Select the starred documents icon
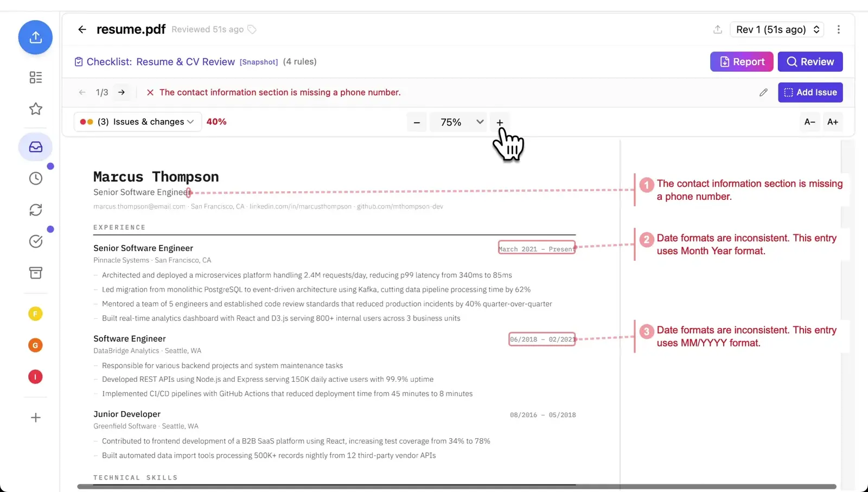Viewport: 868px width, 492px height. pyautogui.click(x=35, y=109)
